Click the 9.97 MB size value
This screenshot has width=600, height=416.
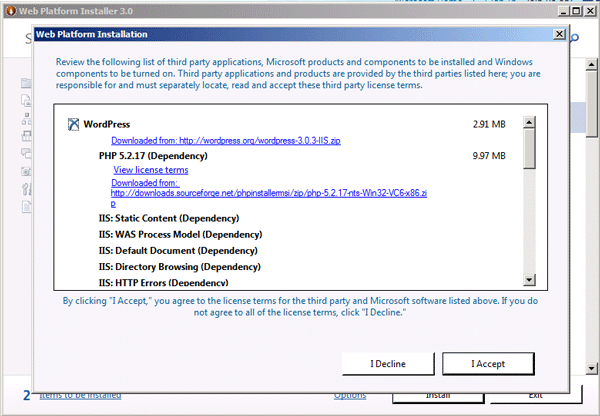tap(489, 156)
